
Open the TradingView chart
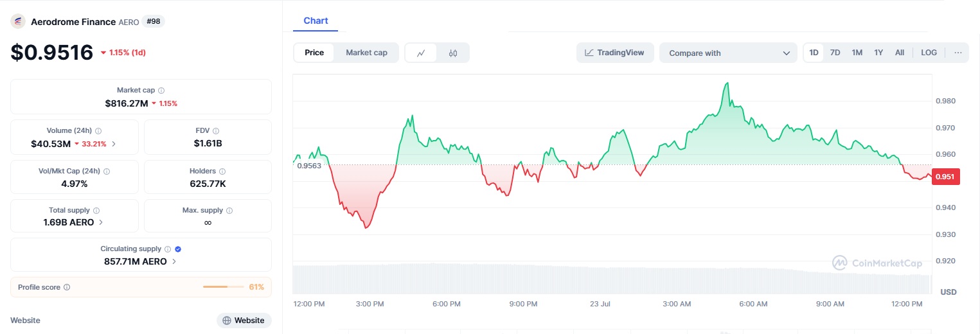pos(614,53)
